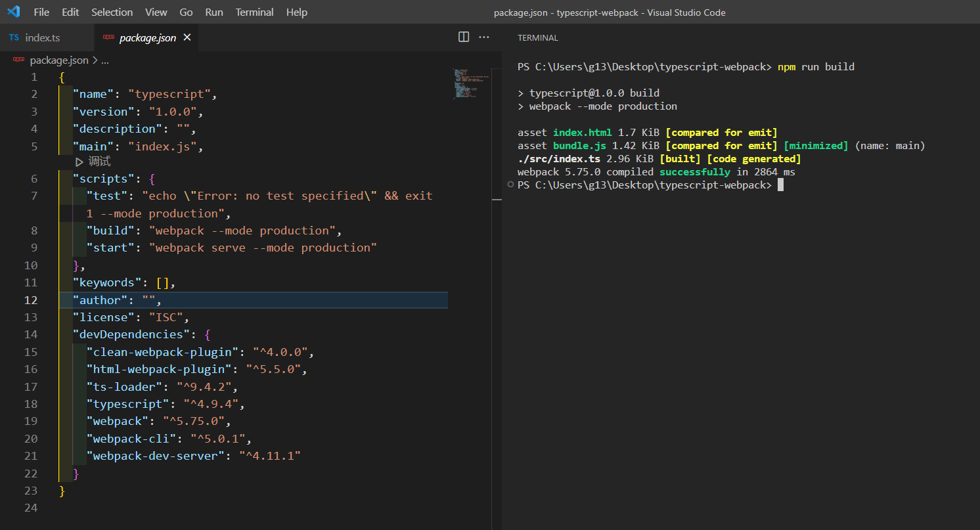The width and height of the screenshot is (980, 530).
Task: Open the editor More Actions menu
Action: (484, 37)
